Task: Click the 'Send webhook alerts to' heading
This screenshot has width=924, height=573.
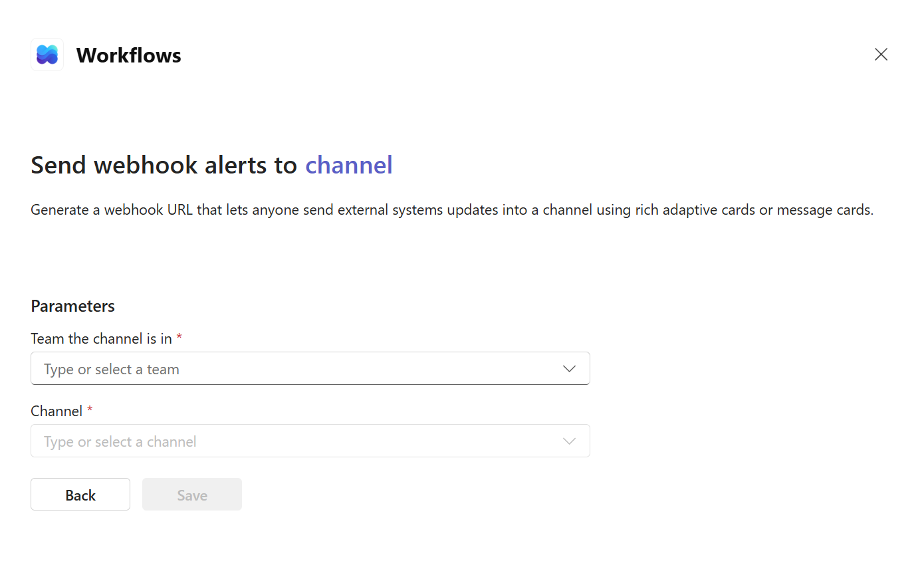Action: (x=163, y=165)
